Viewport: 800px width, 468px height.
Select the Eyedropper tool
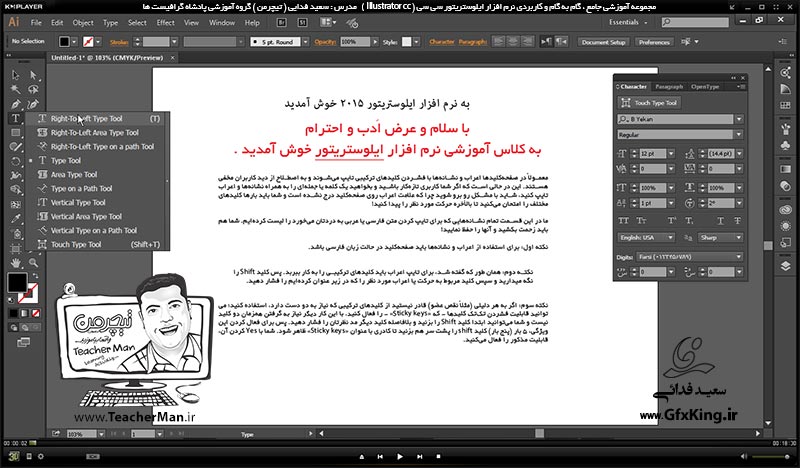click(15, 219)
